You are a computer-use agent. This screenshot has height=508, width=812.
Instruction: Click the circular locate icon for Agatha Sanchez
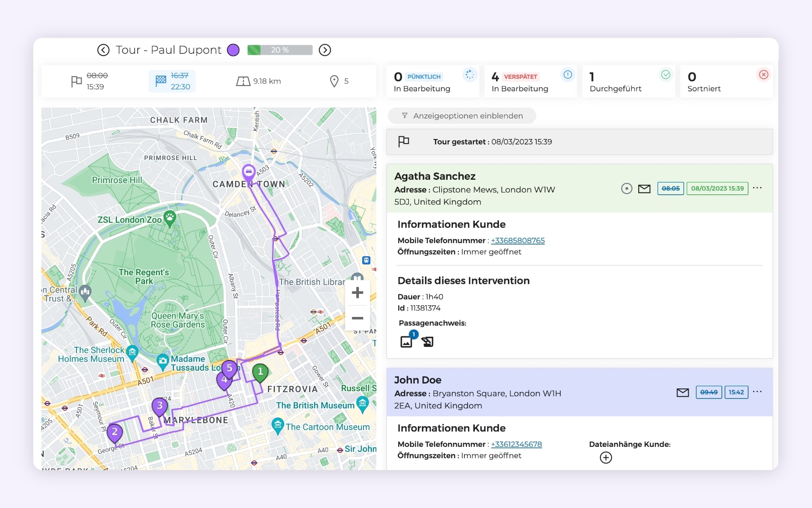click(626, 189)
